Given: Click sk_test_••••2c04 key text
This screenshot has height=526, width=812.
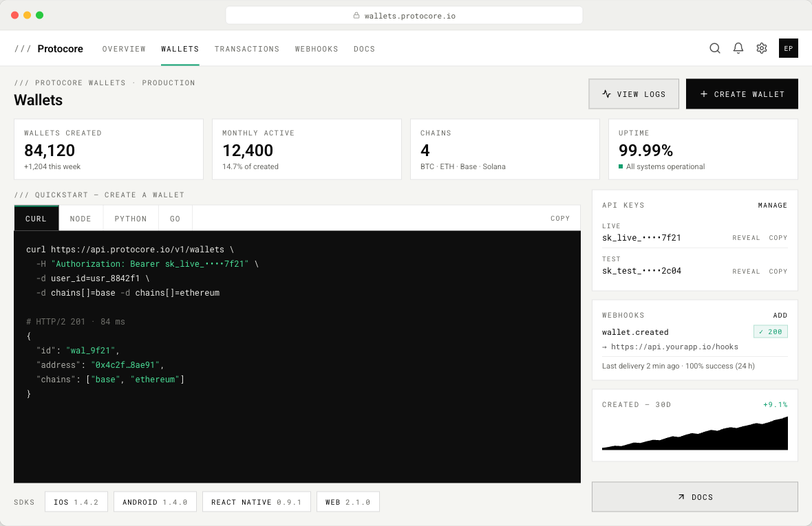Looking at the screenshot, I should 641,271.
